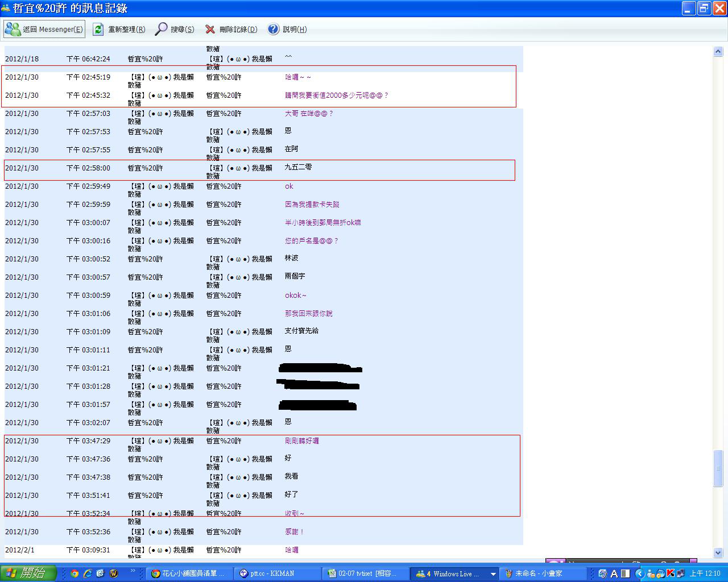Image resolution: width=728 pixels, height=582 pixels.
Task: Select the message text 支付寶先給
Action: tap(302, 331)
